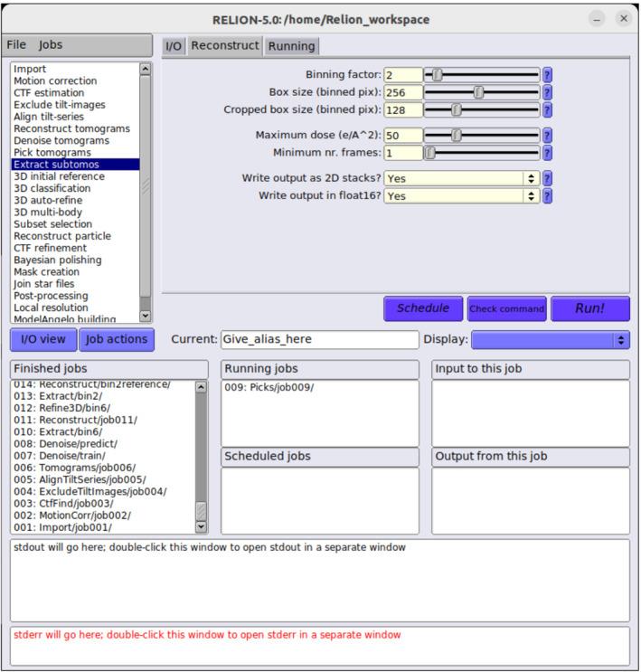
Task: Minimize the RELION window
Action: 597,19
